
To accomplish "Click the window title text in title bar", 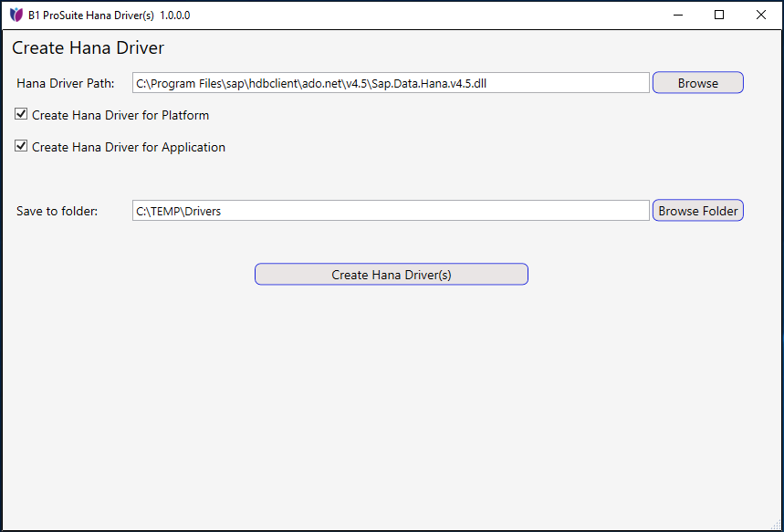I will tap(109, 16).
